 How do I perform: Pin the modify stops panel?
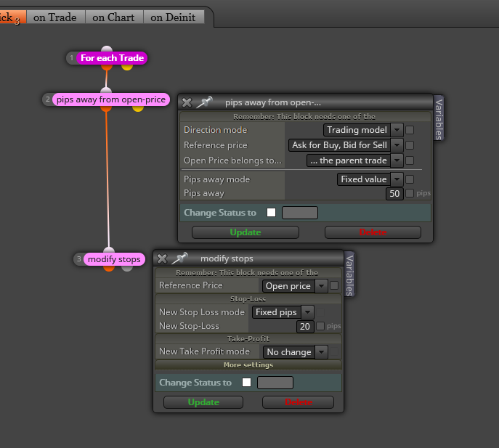[x=180, y=258]
